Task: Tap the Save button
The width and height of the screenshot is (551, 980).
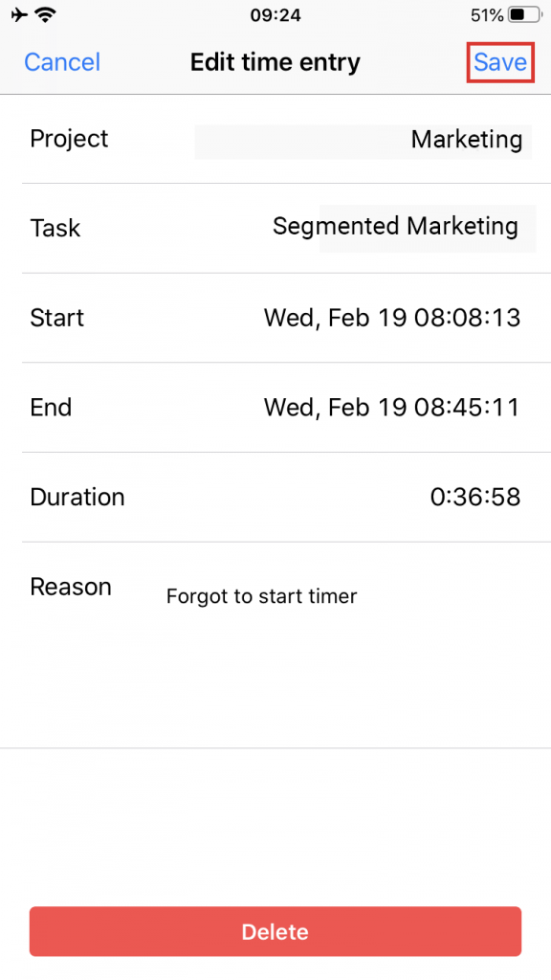Action: click(x=499, y=62)
